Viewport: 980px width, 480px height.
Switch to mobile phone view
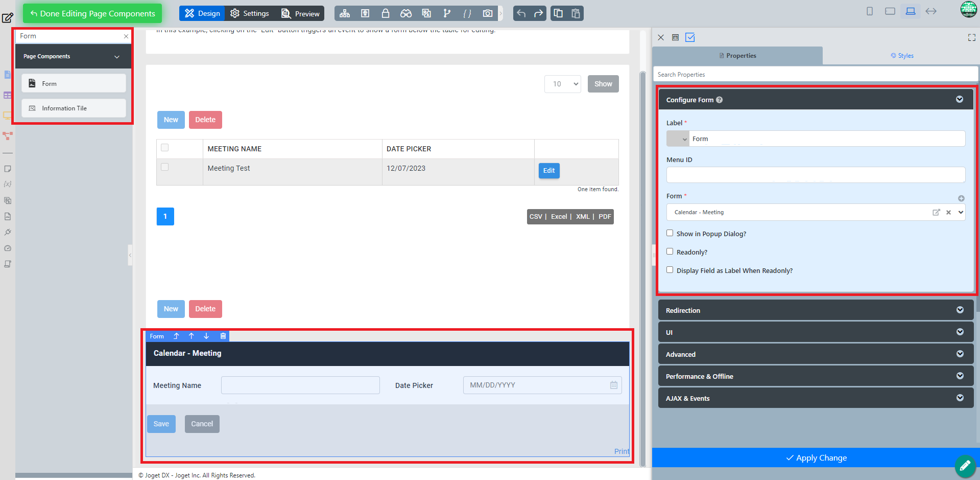[x=870, y=11]
